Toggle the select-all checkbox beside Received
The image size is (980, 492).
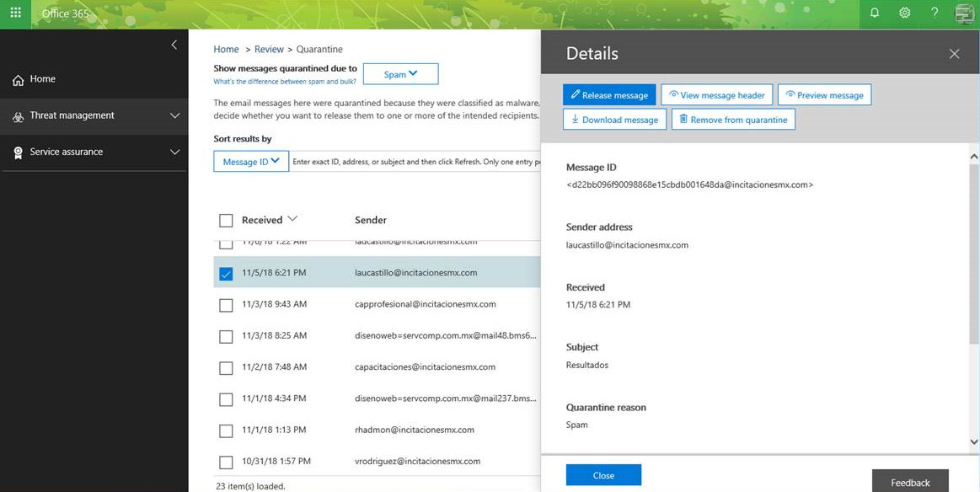coord(226,221)
